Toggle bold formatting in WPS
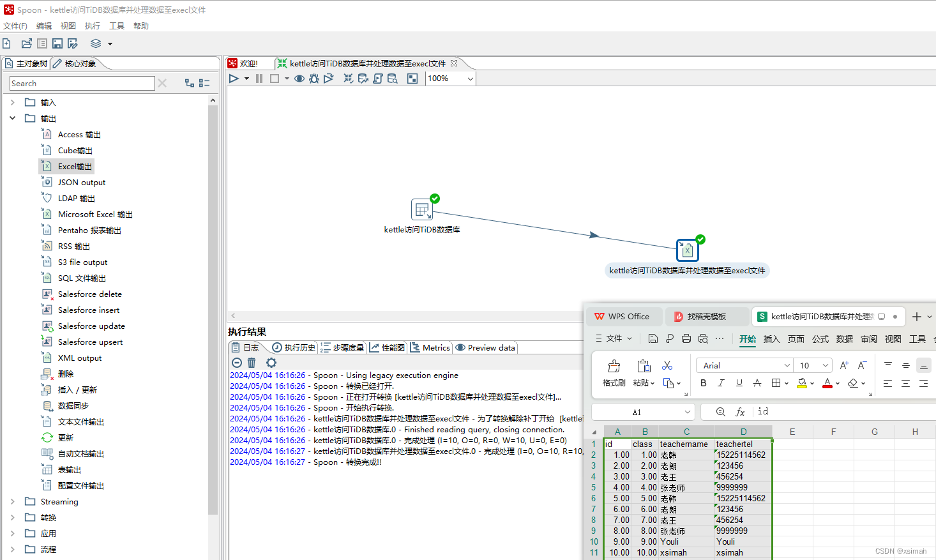 click(704, 383)
